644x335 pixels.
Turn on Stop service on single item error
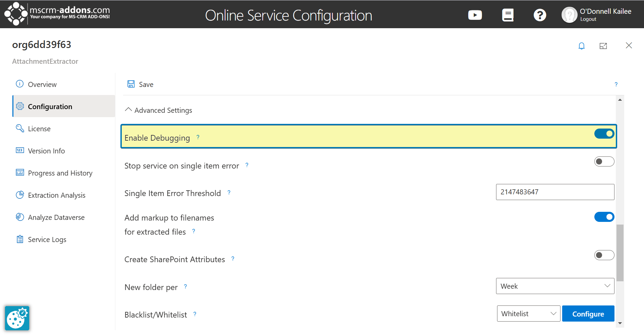(x=604, y=161)
